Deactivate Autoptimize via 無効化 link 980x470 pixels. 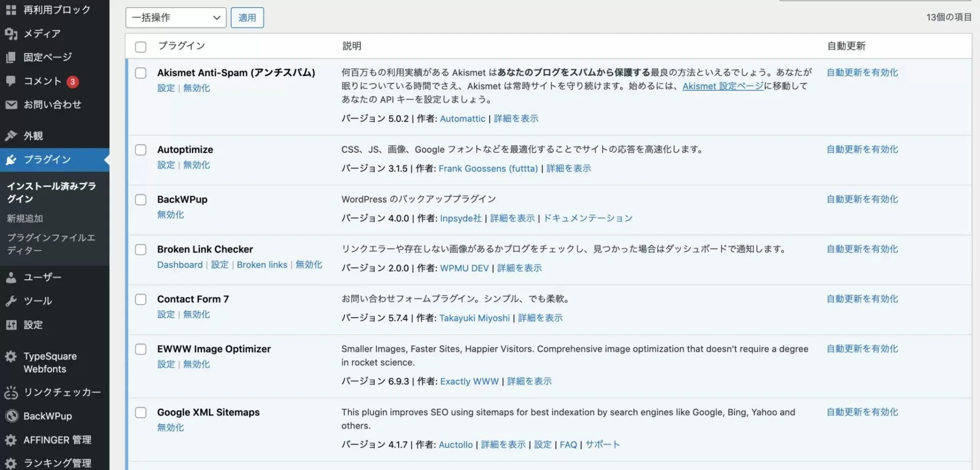(x=197, y=165)
